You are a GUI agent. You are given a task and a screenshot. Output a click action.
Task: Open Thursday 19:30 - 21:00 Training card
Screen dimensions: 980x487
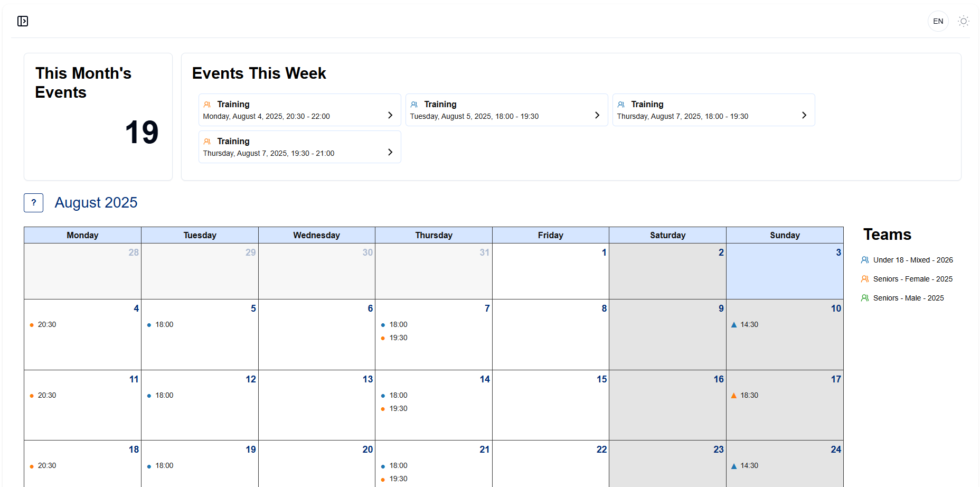pos(299,147)
